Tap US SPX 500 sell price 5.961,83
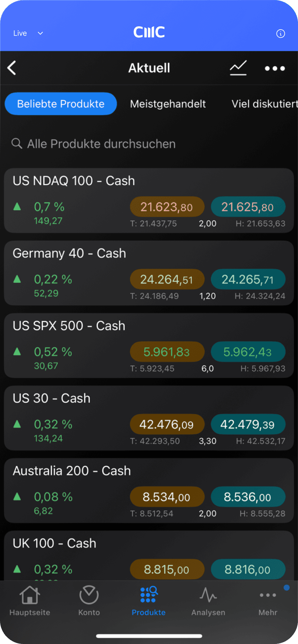The image size is (298, 644). 167,352
